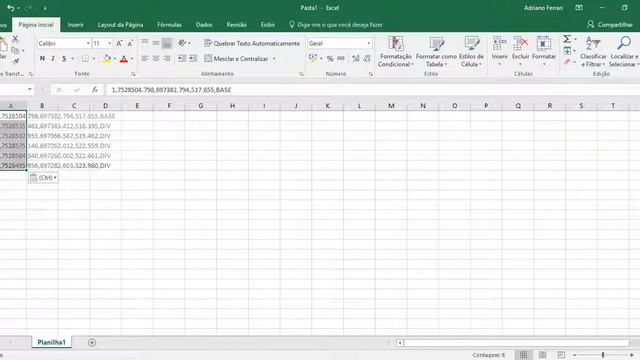The height and width of the screenshot is (360, 640).
Task: Decrease font size with the small A icon
Action: [130, 43]
